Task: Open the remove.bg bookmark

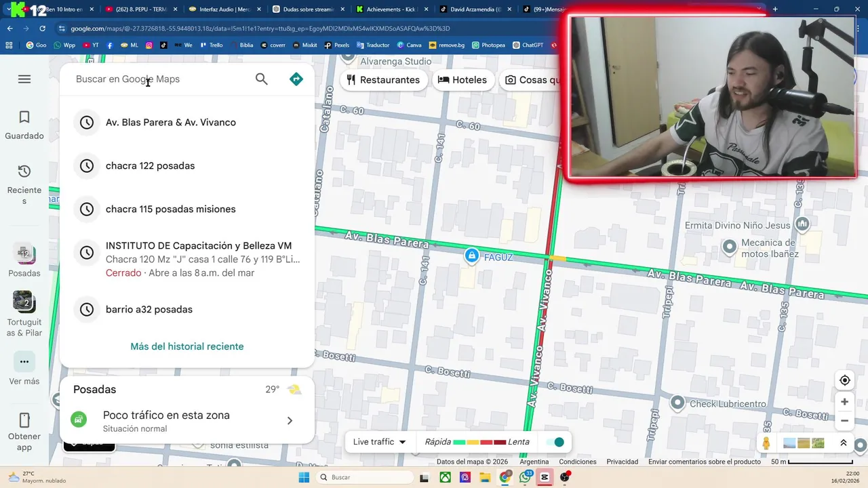Action: tap(447, 45)
